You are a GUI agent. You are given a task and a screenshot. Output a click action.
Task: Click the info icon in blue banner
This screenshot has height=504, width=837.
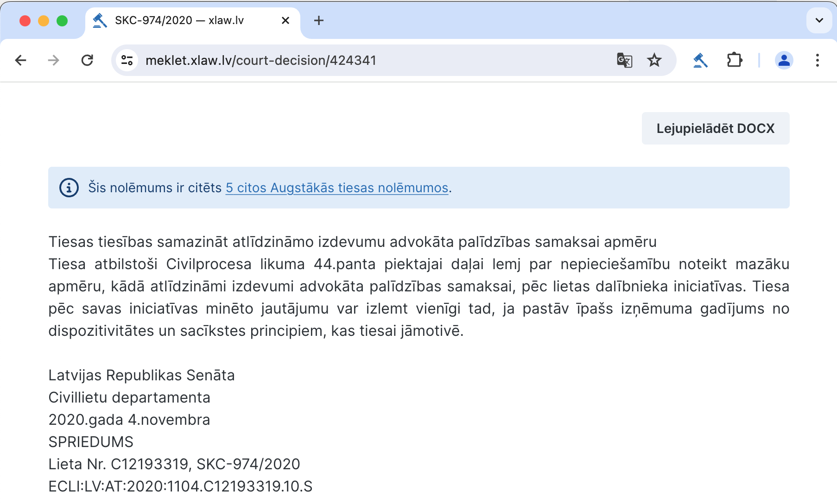click(69, 188)
